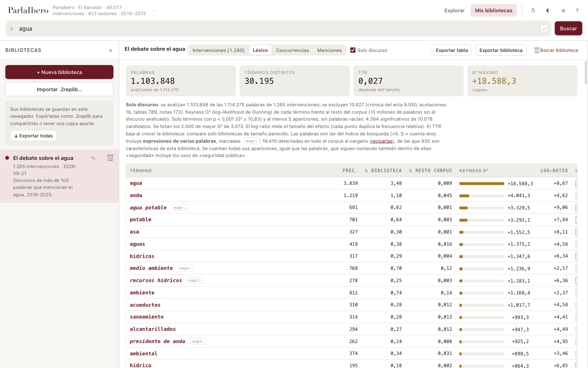The height and width of the screenshot is (368, 588).
Task: Switch to the Intervenciones (1.265) tab
Action: point(218,50)
